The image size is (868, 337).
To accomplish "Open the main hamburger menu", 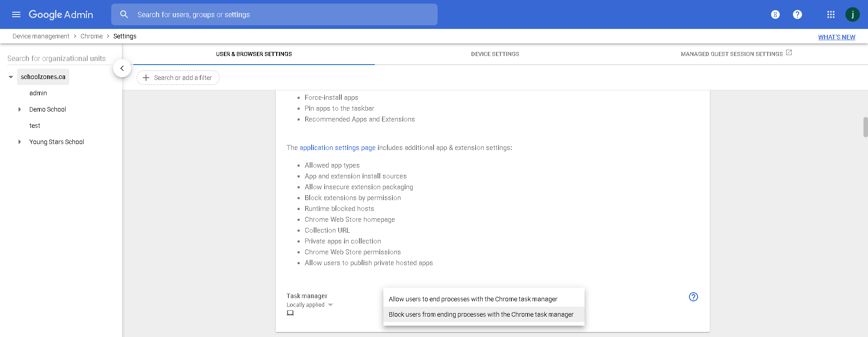I will tap(16, 14).
